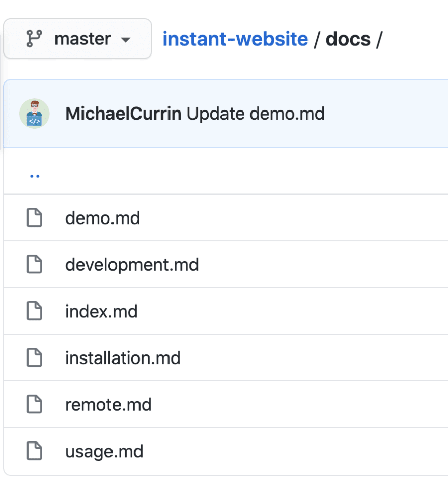Image resolution: width=448 pixels, height=498 pixels.
Task: Navigate to parent directory via two dots
Action: tap(35, 176)
